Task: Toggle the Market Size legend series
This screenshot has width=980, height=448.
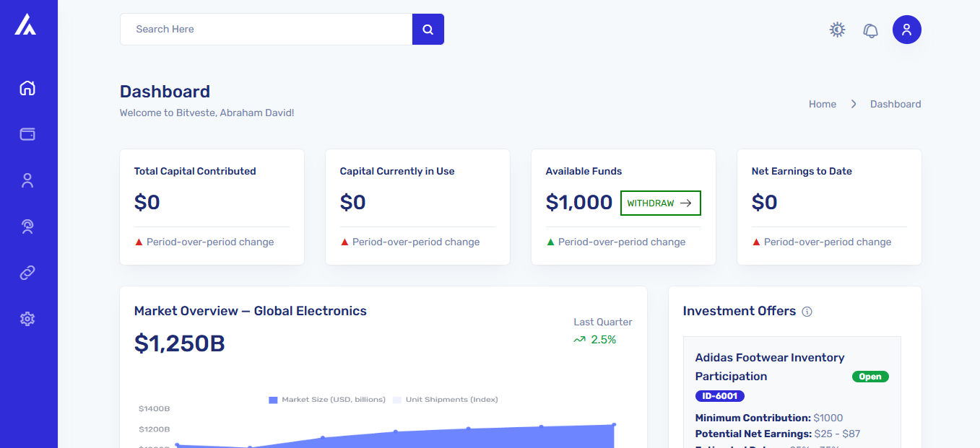Action: click(x=326, y=400)
